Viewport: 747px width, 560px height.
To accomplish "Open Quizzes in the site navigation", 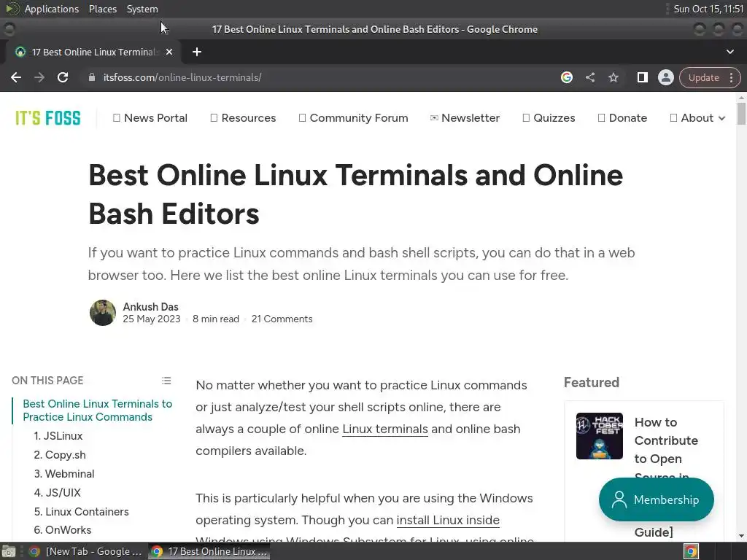I will coord(549,117).
